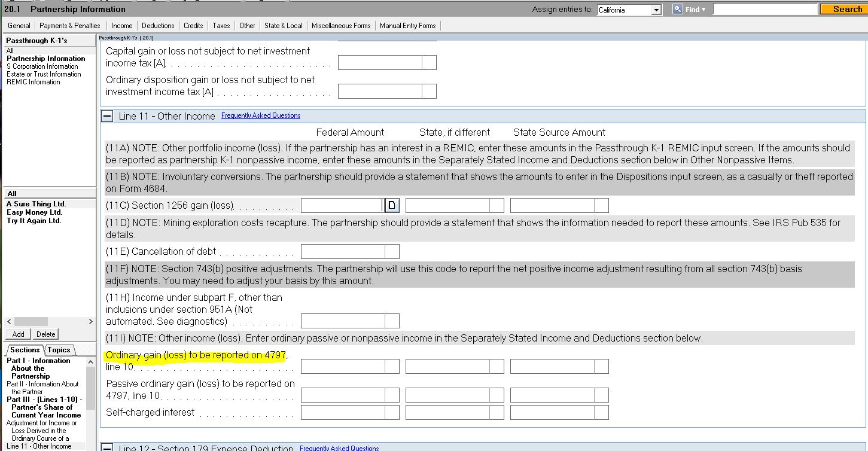Open the Deductions menu tab

pyautogui.click(x=158, y=26)
